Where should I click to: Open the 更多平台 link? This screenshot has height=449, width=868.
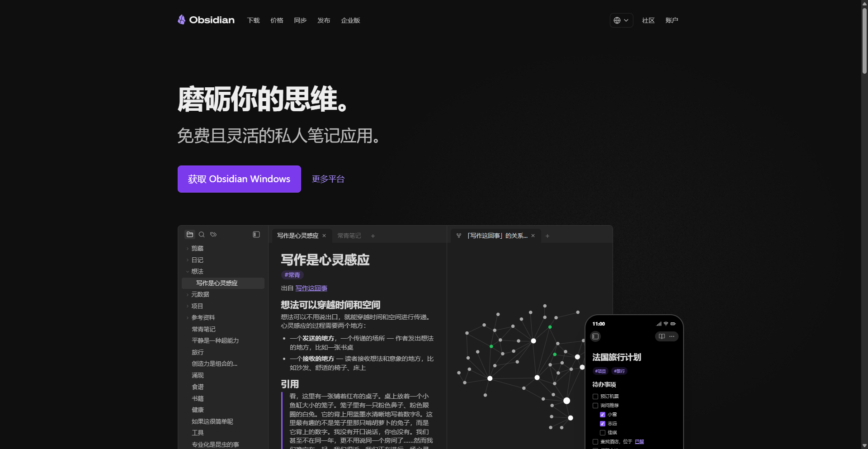coord(328,179)
